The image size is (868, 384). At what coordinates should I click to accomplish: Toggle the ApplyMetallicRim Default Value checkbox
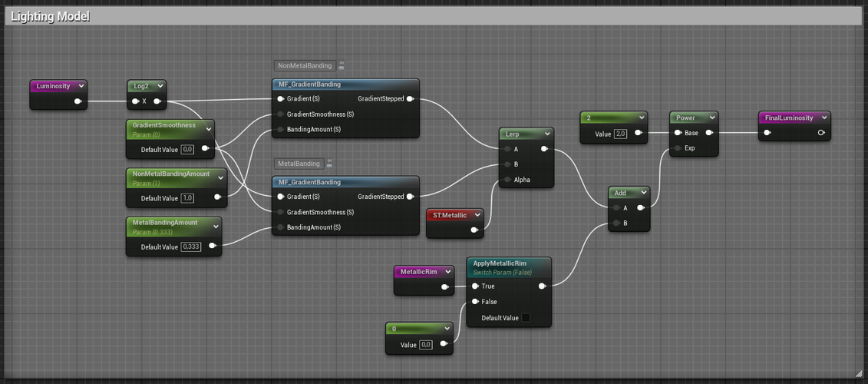click(x=526, y=318)
